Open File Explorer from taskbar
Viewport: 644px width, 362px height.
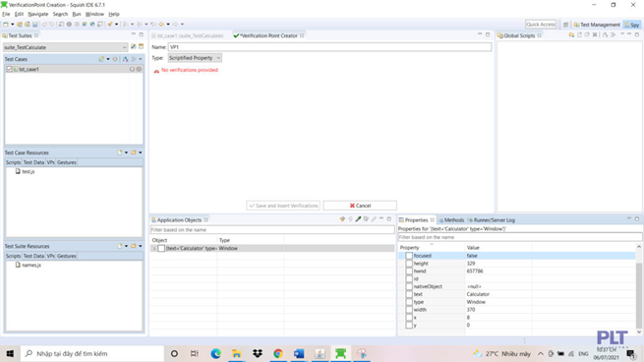click(x=237, y=353)
